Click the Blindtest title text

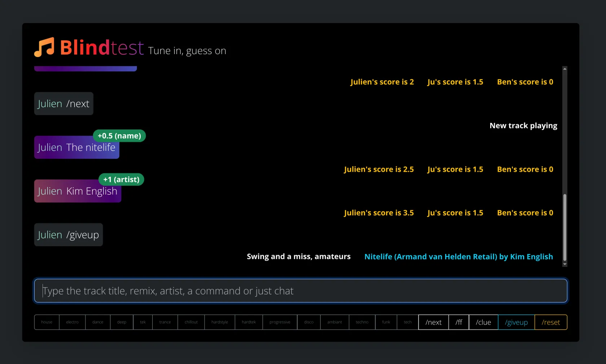point(102,48)
